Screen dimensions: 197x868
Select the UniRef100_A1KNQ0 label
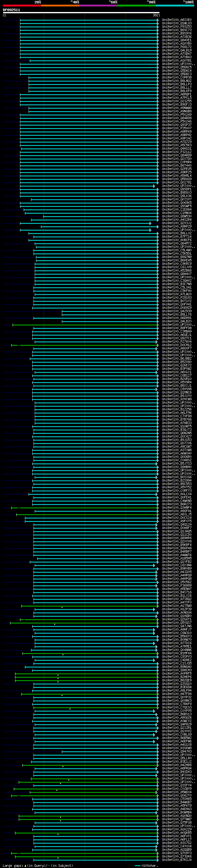(177, 816)
